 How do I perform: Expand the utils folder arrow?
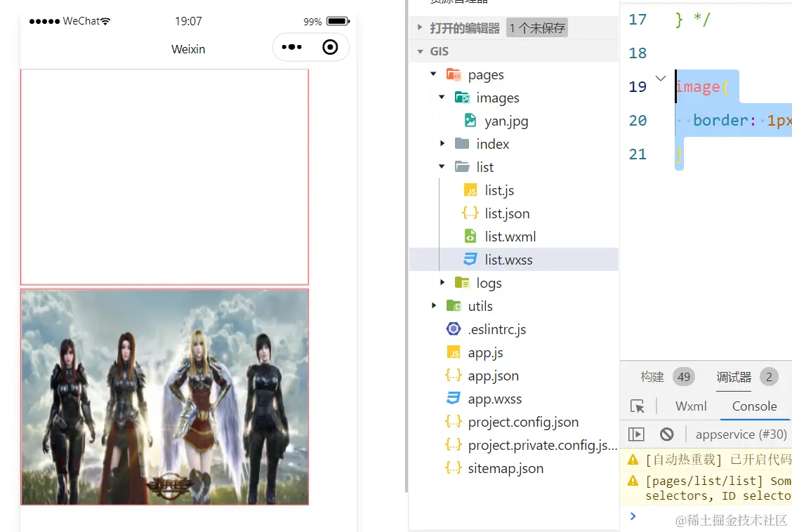[x=433, y=305]
